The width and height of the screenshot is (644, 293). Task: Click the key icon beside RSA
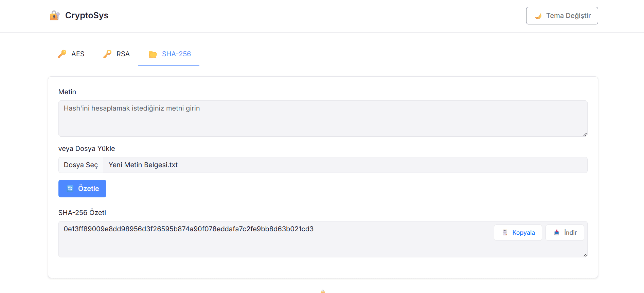click(x=107, y=54)
